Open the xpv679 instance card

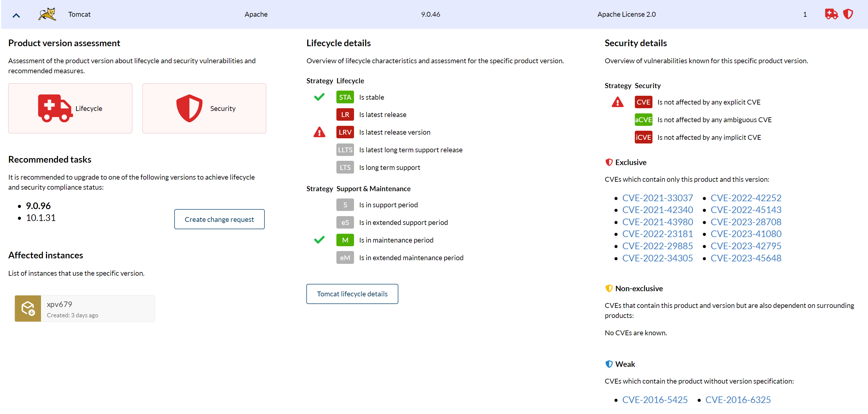tap(85, 309)
